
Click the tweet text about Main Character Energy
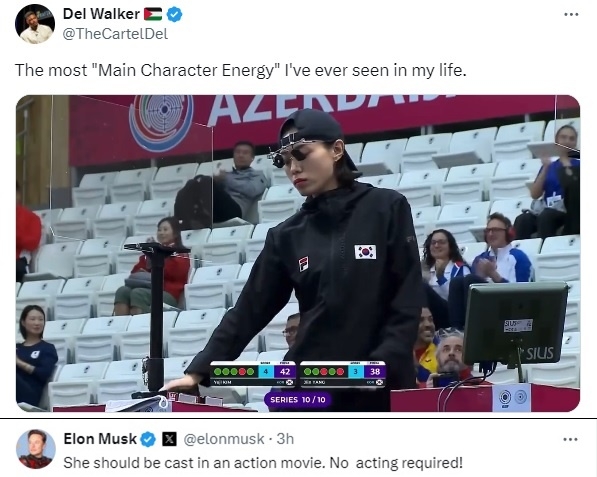[x=241, y=70]
